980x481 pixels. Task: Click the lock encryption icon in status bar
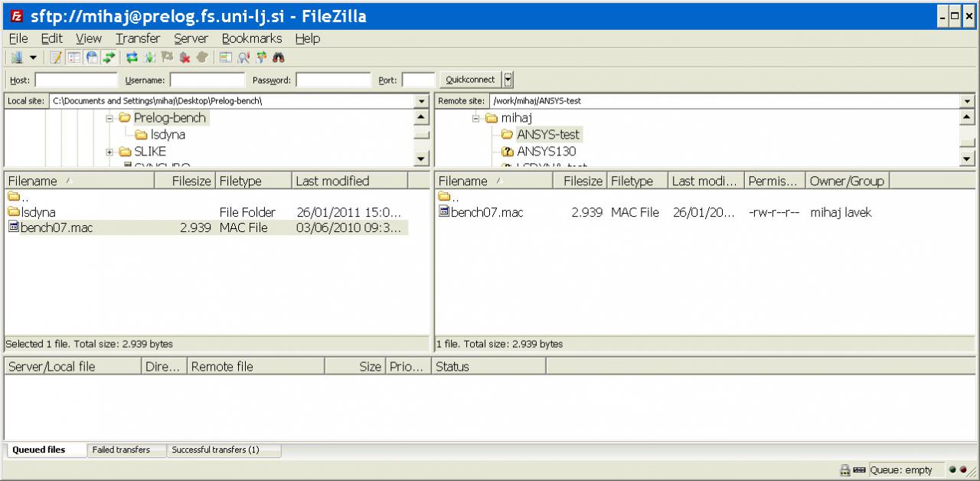click(845, 470)
